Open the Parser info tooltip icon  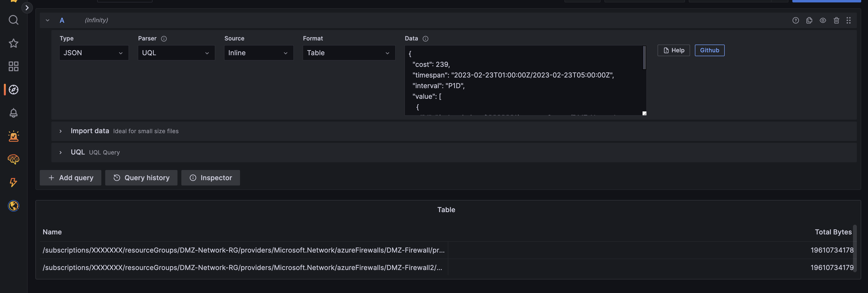[x=164, y=39]
